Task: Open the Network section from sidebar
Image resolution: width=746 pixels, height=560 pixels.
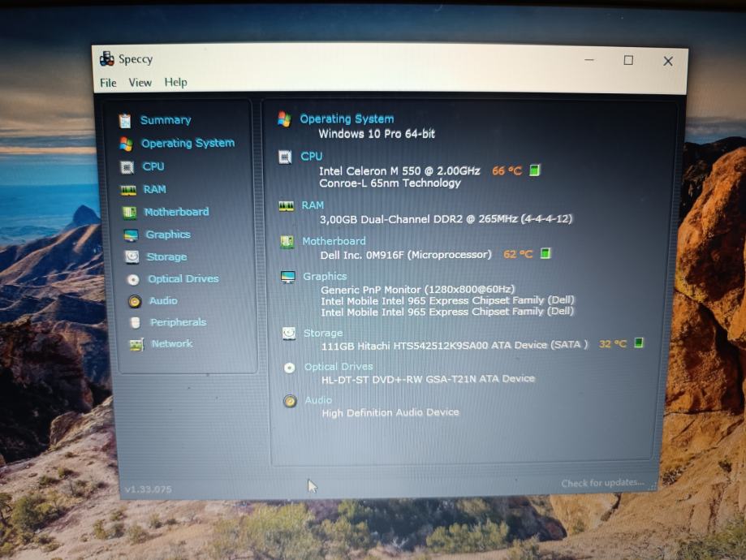Action: [172, 343]
